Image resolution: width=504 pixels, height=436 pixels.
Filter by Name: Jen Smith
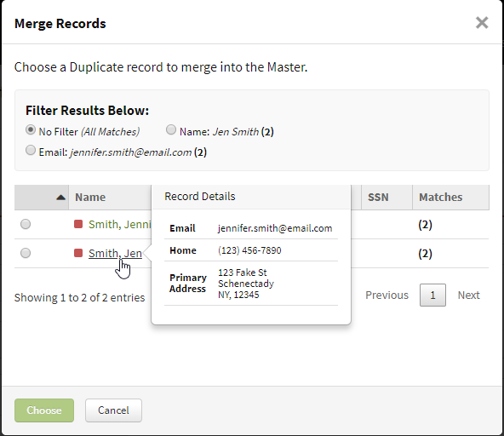(x=171, y=130)
